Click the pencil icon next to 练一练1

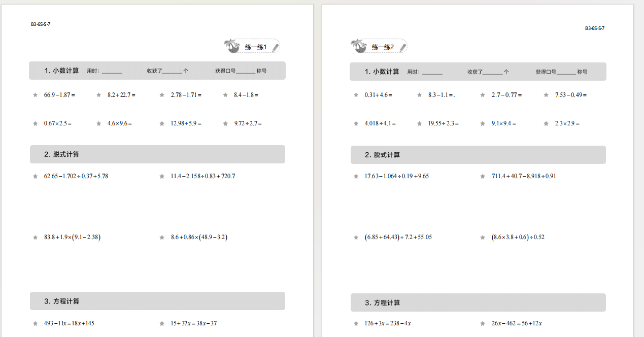(276, 47)
